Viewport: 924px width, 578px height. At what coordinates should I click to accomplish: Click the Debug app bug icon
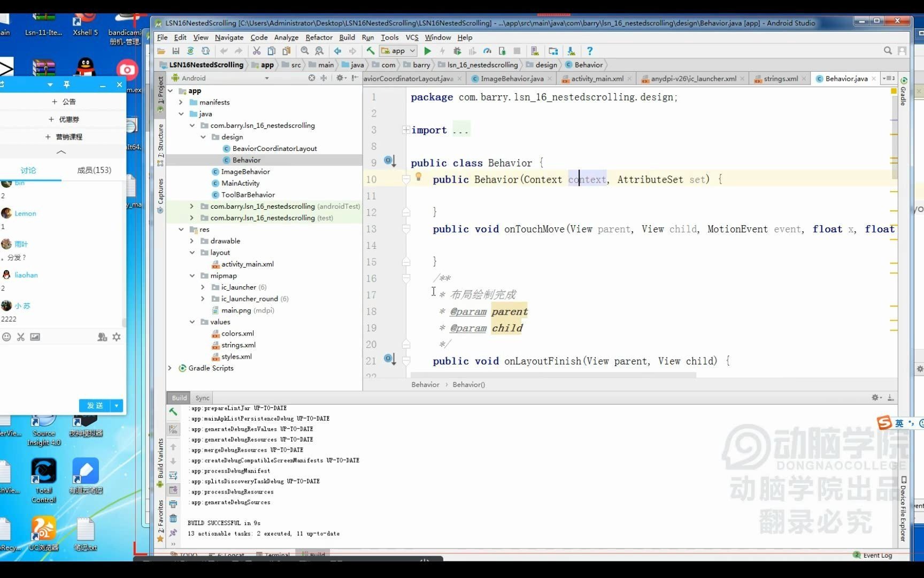coord(457,51)
